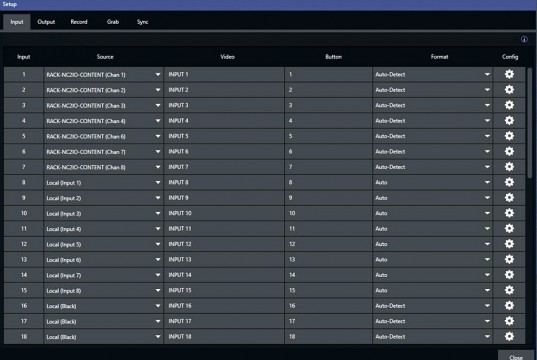Open config gear for input 15
537x360 pixels.
pyautogui.click(x=509, y=290)
